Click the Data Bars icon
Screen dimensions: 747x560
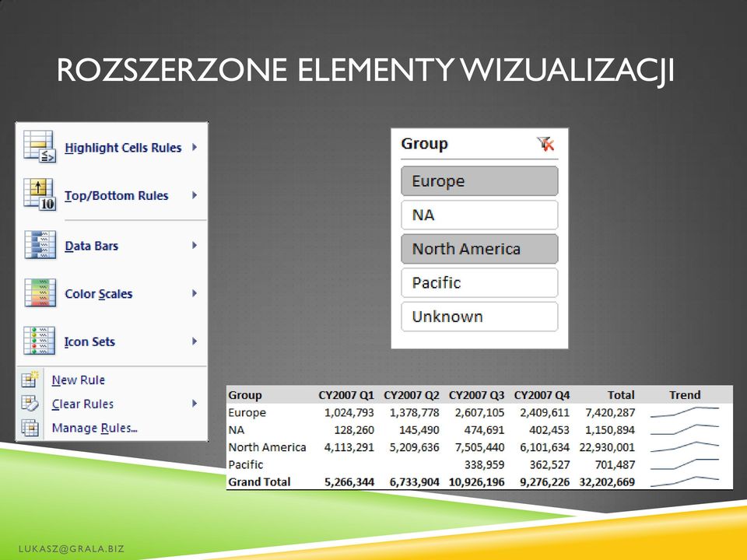click(x=40, y=245)
